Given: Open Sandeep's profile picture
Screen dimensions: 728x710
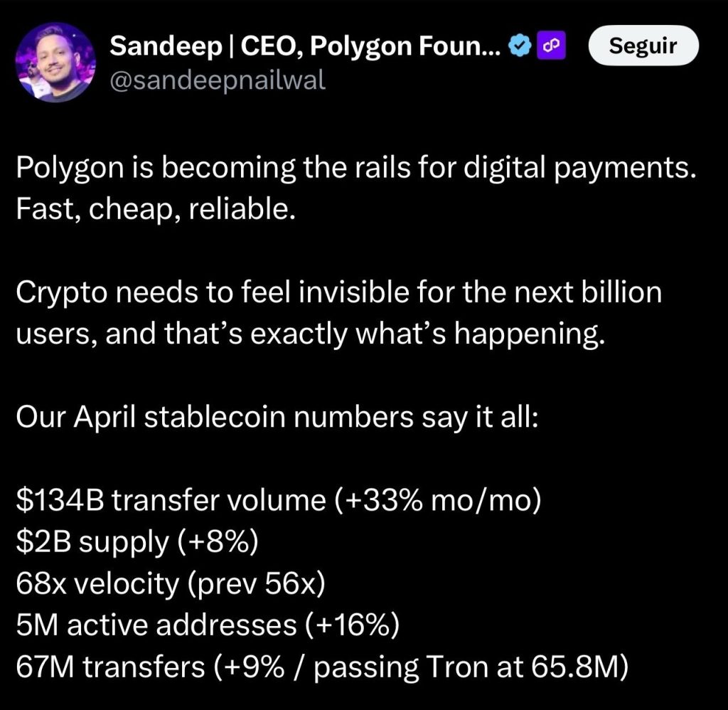Looking at the screenshot, I should 55,64.
